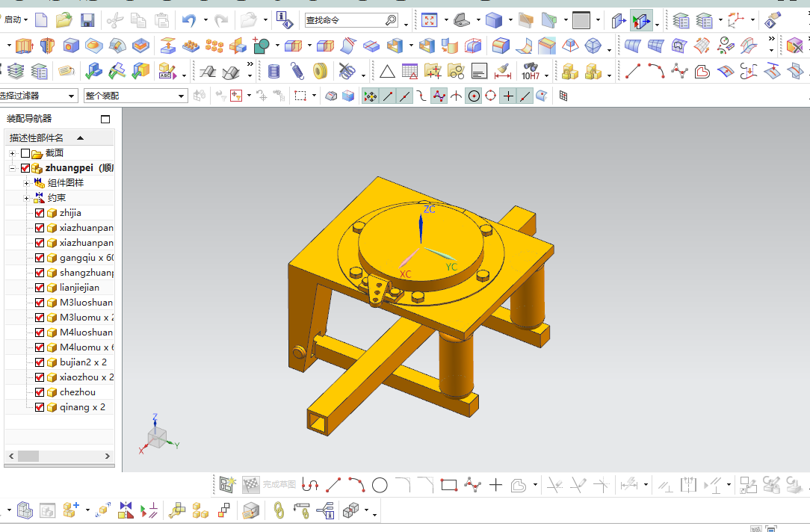This screenshot has width=810, height=532.
Task: Toggle the circle center snap point button
Action: [x=474, y=96]
